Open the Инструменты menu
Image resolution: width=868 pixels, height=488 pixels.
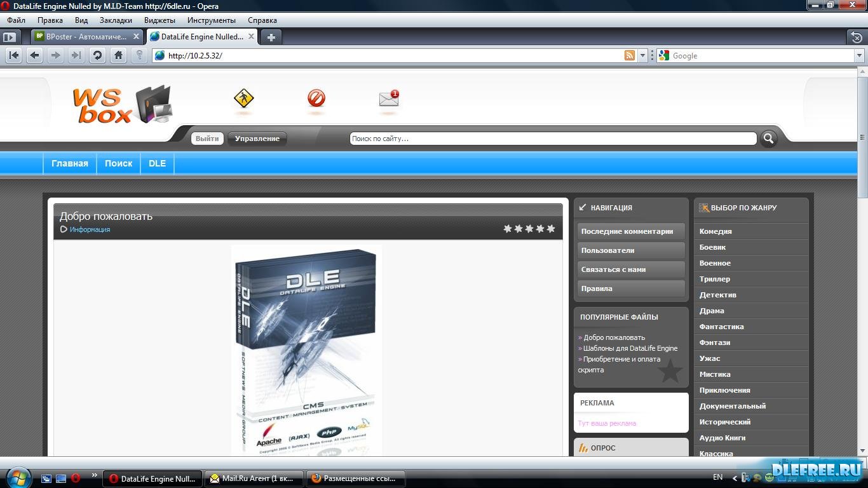(212, 20)
